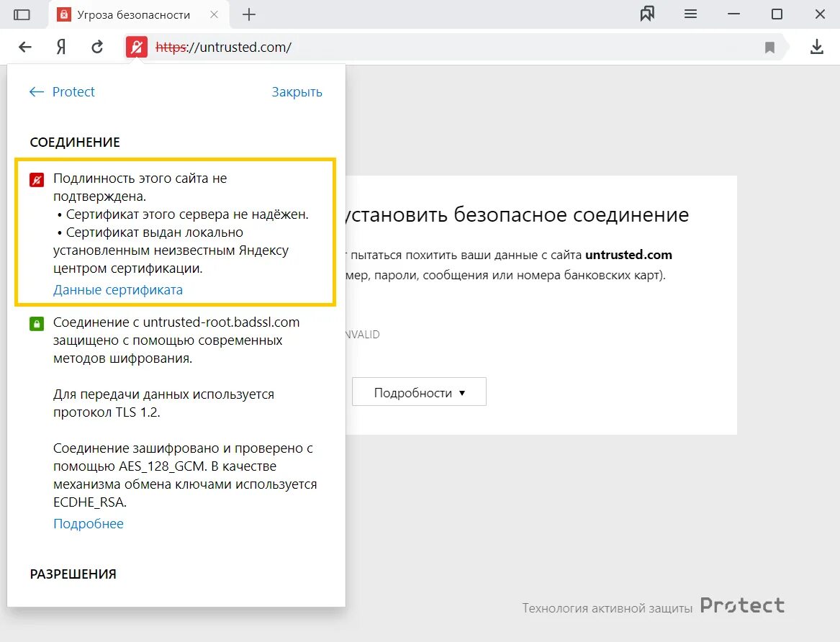This screenshot has height=642, width=840.
Task: Click 'Подробнее' link under encryption details
Action: [x=89, y=524]
